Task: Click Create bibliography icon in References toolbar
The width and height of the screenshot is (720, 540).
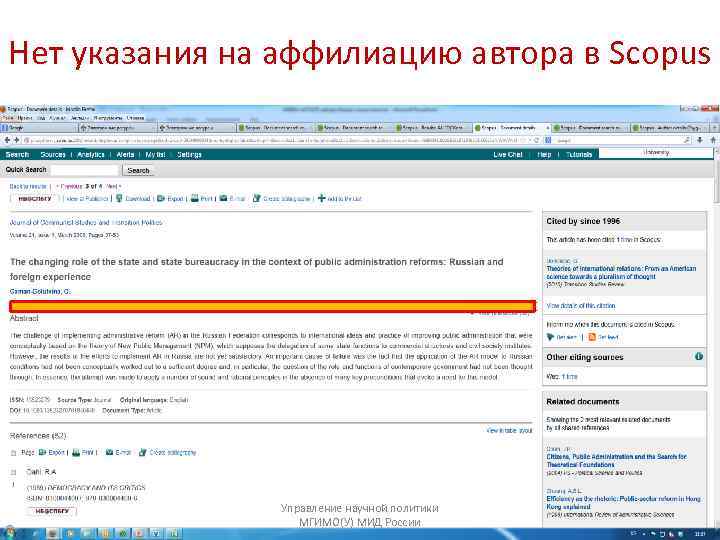Action: click(x=143, y=452)
